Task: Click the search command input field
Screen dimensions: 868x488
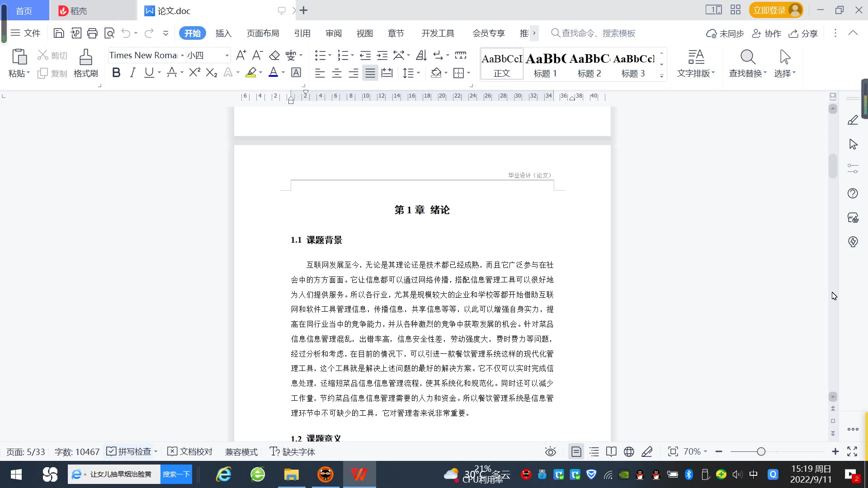Action: click(x=598, y=33)
